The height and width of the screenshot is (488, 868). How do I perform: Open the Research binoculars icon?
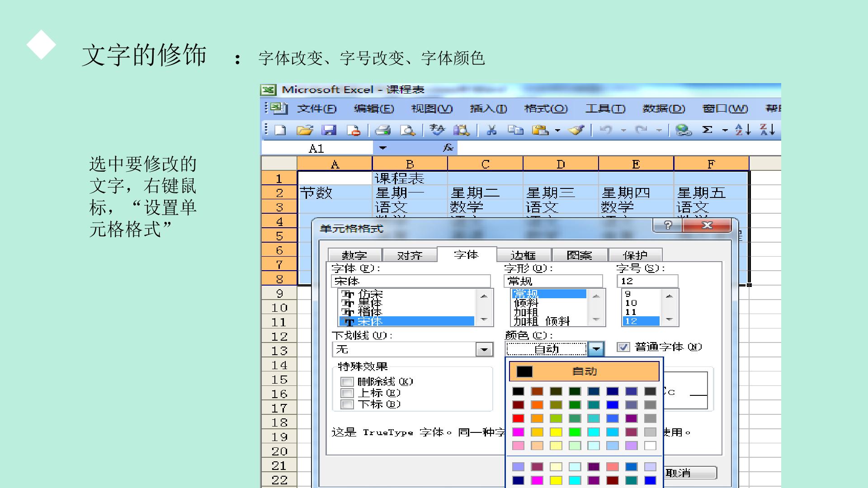click(461, 130)
